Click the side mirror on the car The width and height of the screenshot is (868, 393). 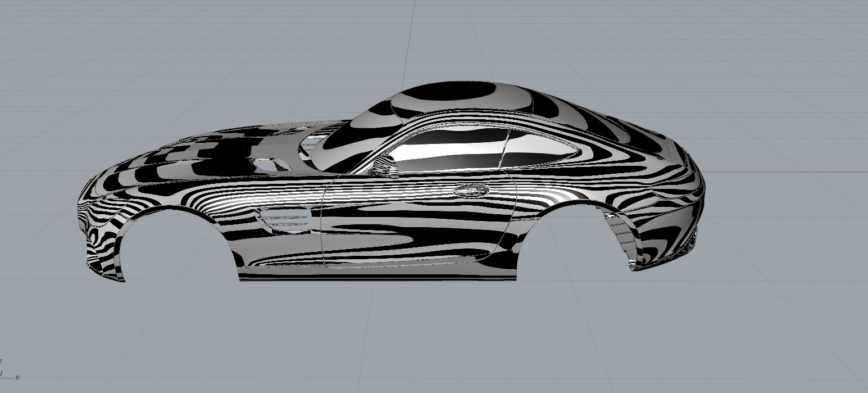coord(384,167)
